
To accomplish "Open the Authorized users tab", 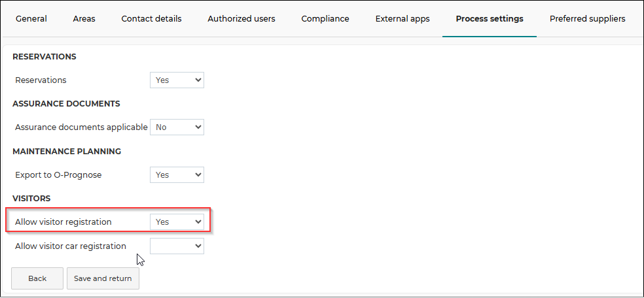I will 241,19.
